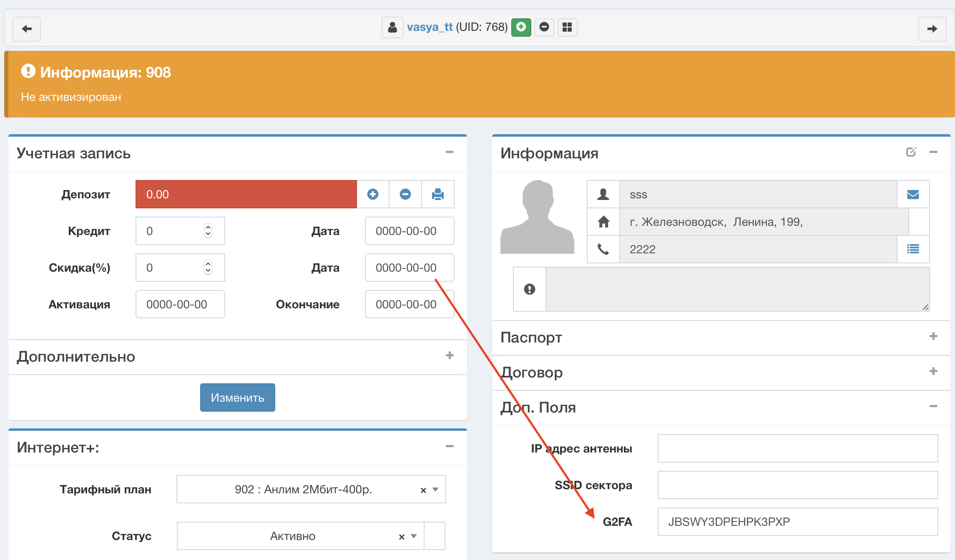
Task: Click the green add-payment plus icon near the UID
Action: point(521,27)
